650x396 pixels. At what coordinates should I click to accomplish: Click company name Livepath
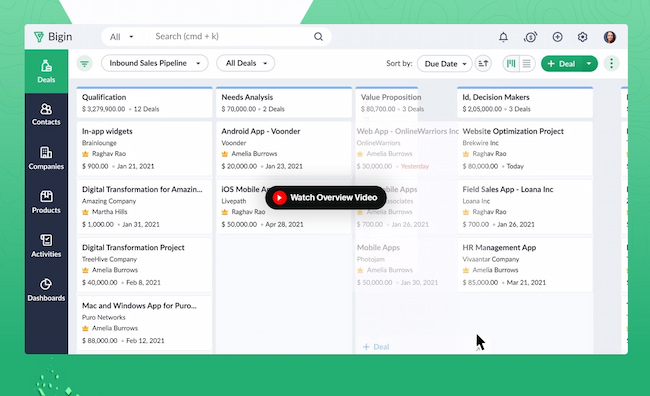[x=233, y=201]
